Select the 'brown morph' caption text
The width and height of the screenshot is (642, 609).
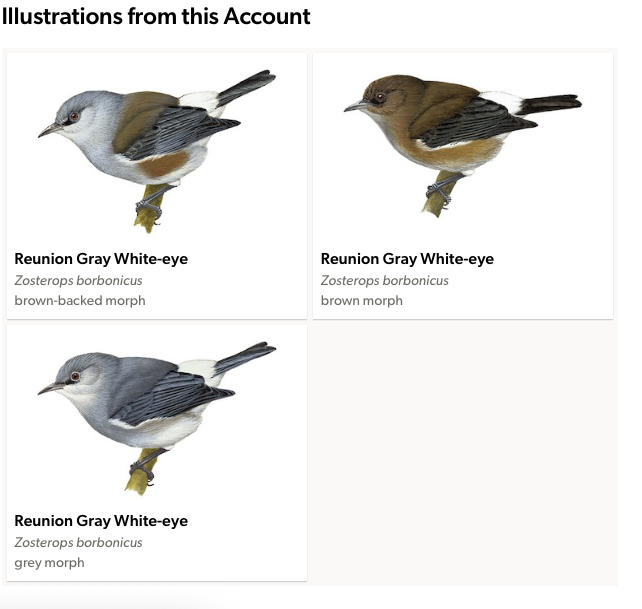(362, 301)
